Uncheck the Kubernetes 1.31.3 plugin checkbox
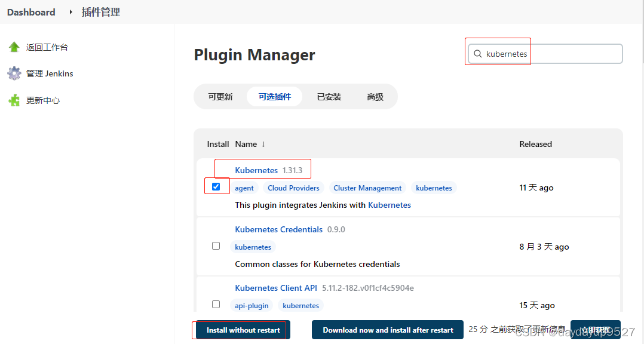Viewport: 644px width, 344px height. (216, 187)
